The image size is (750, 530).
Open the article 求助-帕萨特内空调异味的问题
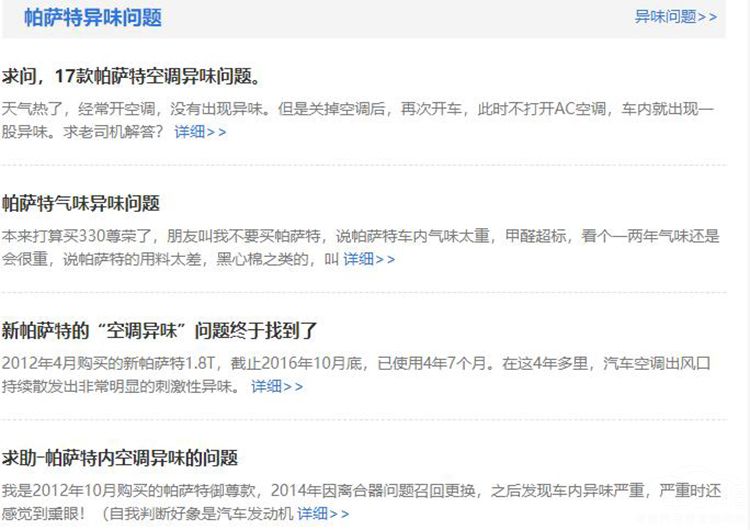pyautogui.click(x=120, y=458)
